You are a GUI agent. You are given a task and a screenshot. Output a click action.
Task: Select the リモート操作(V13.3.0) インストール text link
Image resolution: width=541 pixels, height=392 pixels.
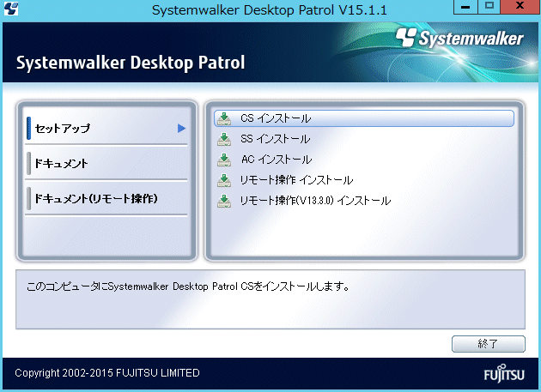pyautogui.click(x=315, y=201)
